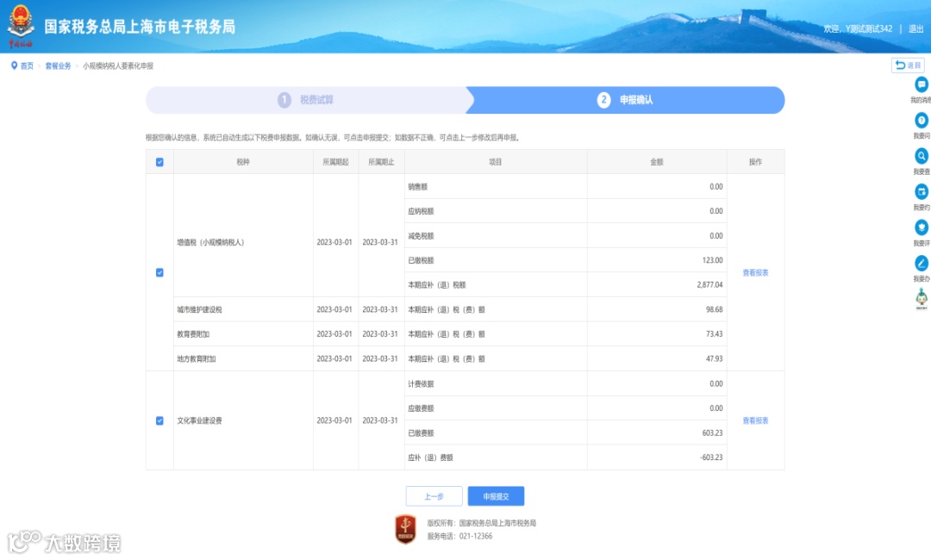View 查看报表 for 增值税 group
Screen dimensions: 931x560
pos(755,273)
